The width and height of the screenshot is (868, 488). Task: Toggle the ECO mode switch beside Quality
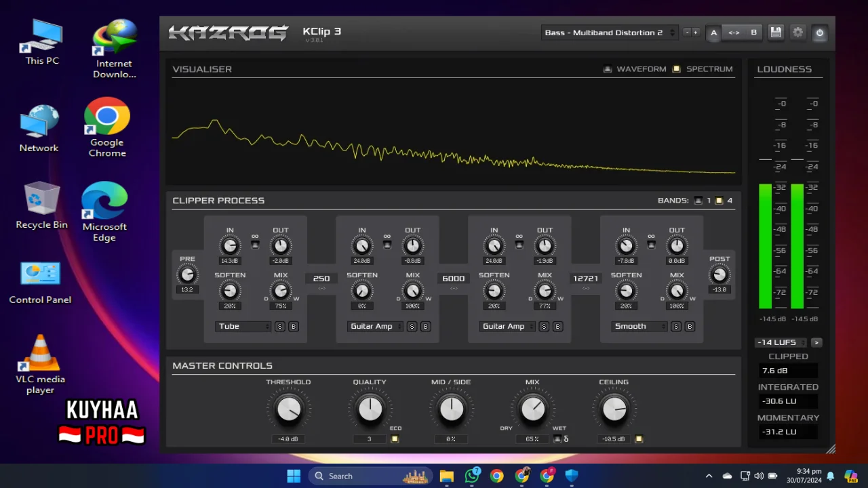click(x=395, y=439)
